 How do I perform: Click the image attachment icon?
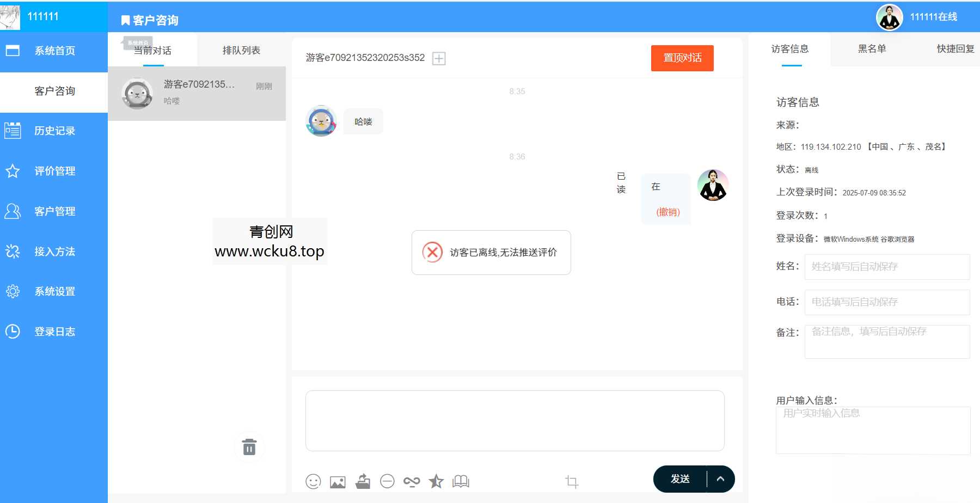(338, 481)
